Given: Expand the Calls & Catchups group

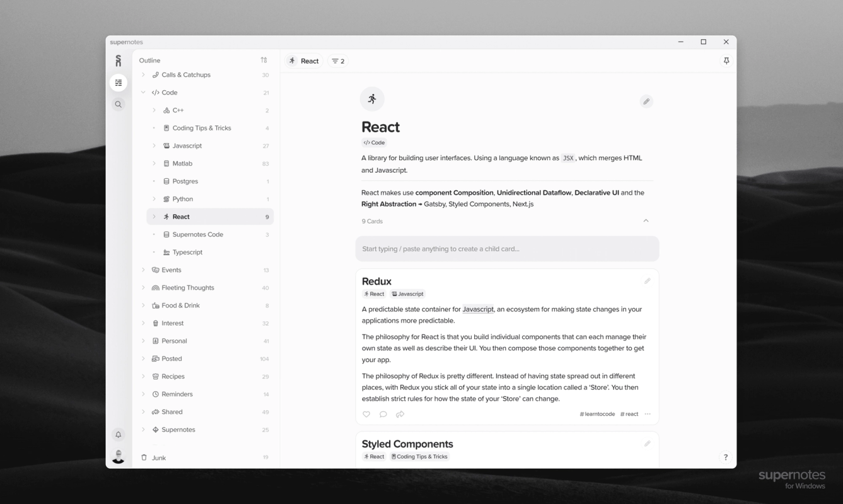Looking at the screenshot, I should [x=143, y=75].
